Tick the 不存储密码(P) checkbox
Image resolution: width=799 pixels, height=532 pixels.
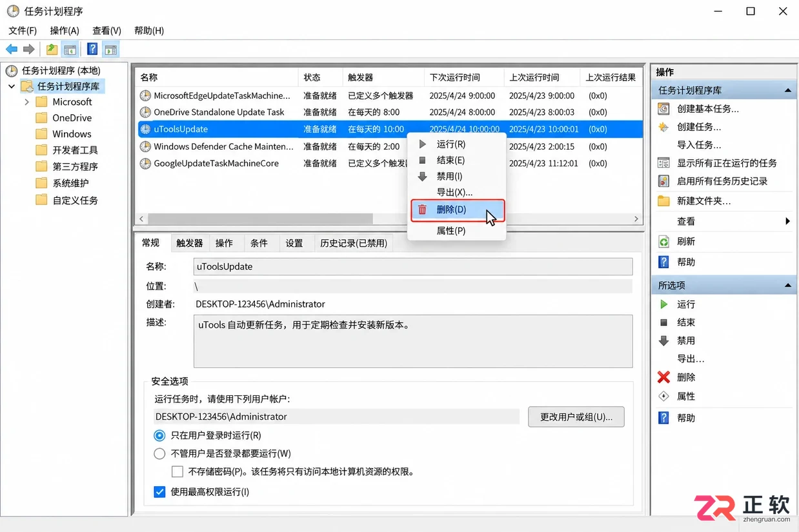tap(177, 471)
